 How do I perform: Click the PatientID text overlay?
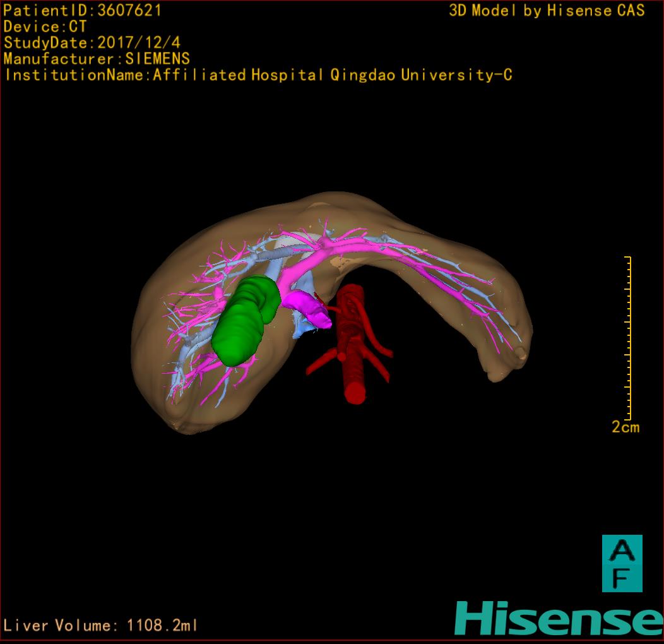[83, 11]
